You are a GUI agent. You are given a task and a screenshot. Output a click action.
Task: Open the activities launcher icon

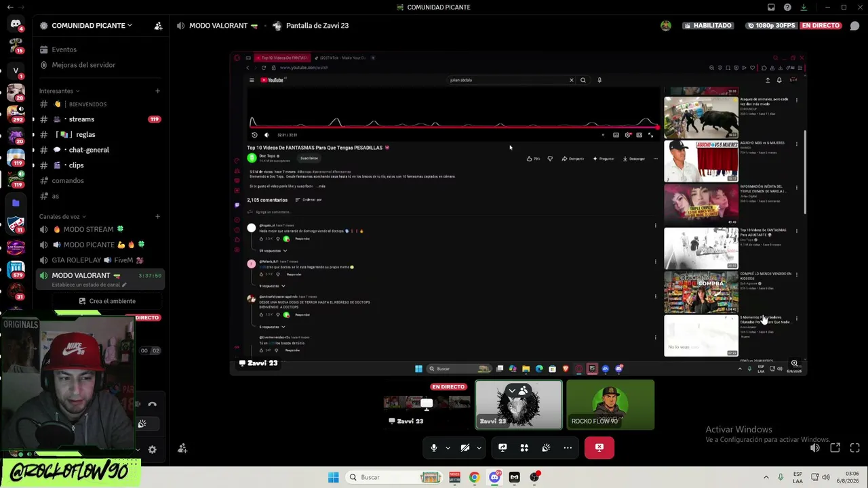point(524,447)
